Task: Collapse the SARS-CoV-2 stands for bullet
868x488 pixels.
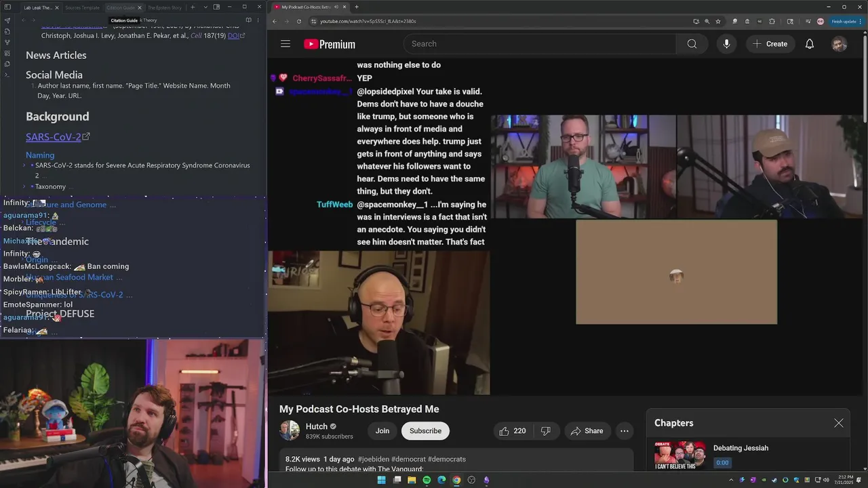Action: tap(24, 165)
